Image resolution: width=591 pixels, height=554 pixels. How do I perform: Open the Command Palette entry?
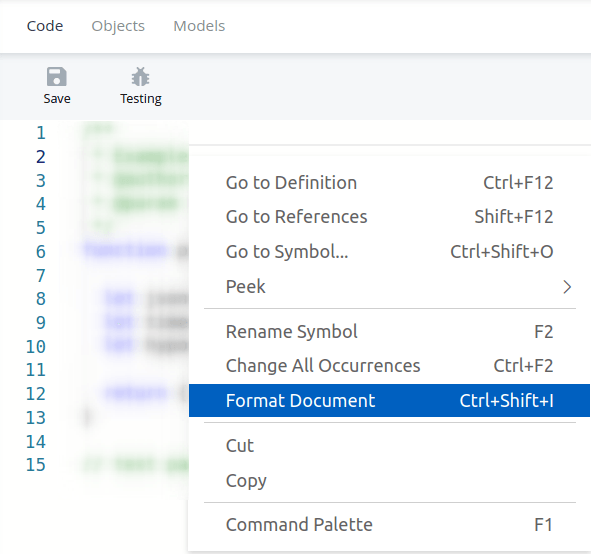coord(389,525)
